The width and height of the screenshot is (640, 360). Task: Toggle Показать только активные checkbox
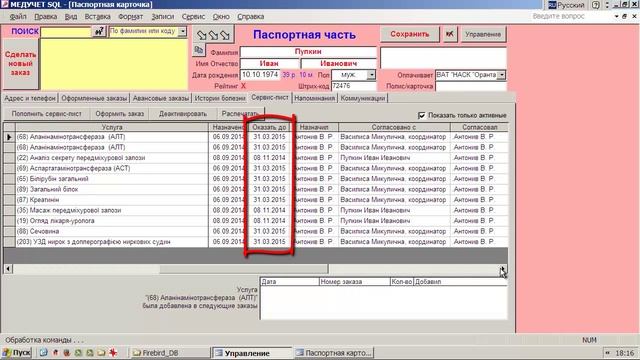point(422,116)
